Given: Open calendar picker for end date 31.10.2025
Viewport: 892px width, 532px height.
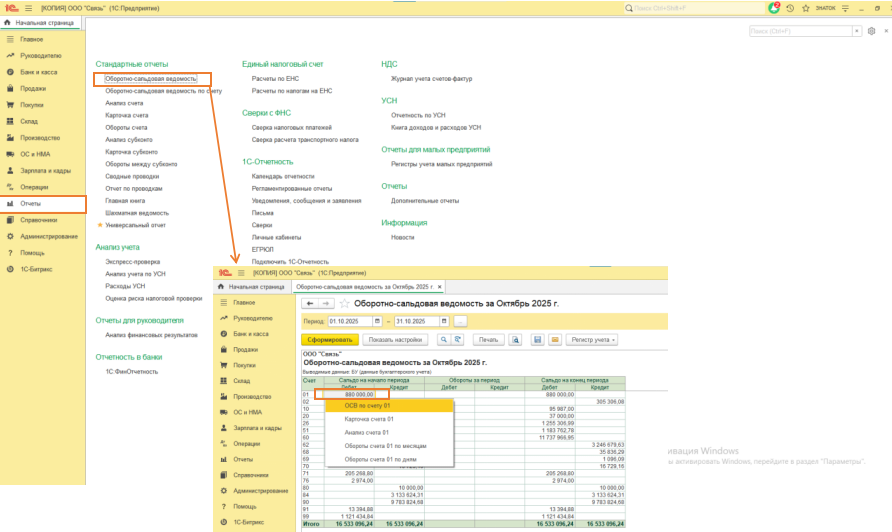Looking at the screenshot, I should click(x=444, y=321).
